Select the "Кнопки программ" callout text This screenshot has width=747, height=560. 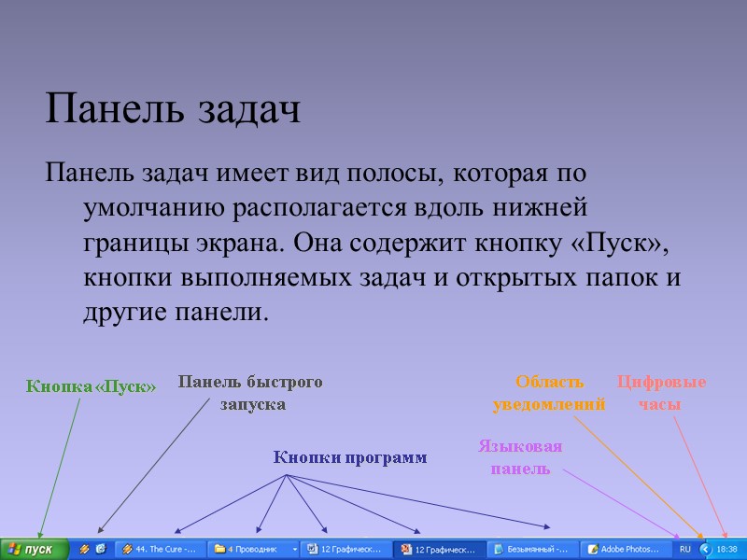tap(348, 457)
